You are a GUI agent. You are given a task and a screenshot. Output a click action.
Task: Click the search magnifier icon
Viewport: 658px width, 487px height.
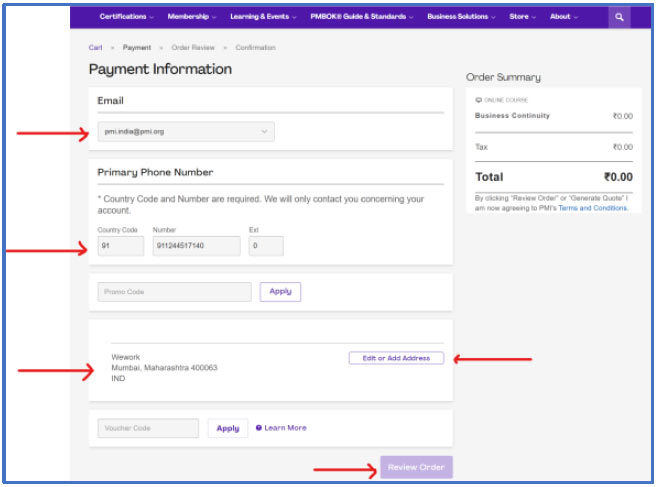click(x=619, y=17)
